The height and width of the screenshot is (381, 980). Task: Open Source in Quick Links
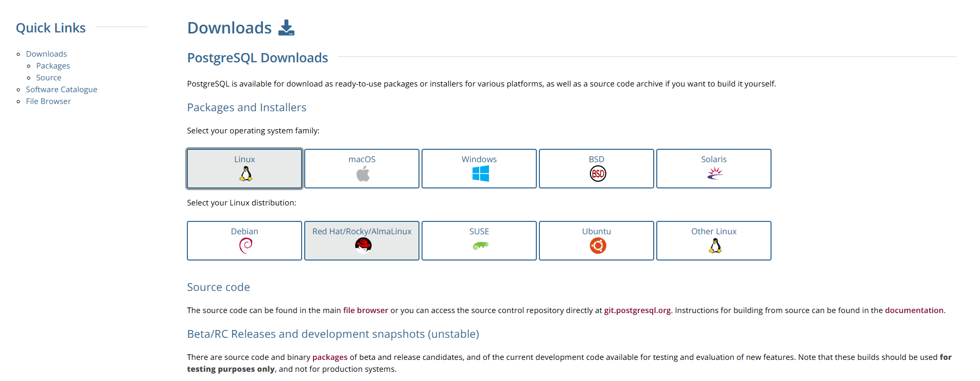[x=48, y=77]
